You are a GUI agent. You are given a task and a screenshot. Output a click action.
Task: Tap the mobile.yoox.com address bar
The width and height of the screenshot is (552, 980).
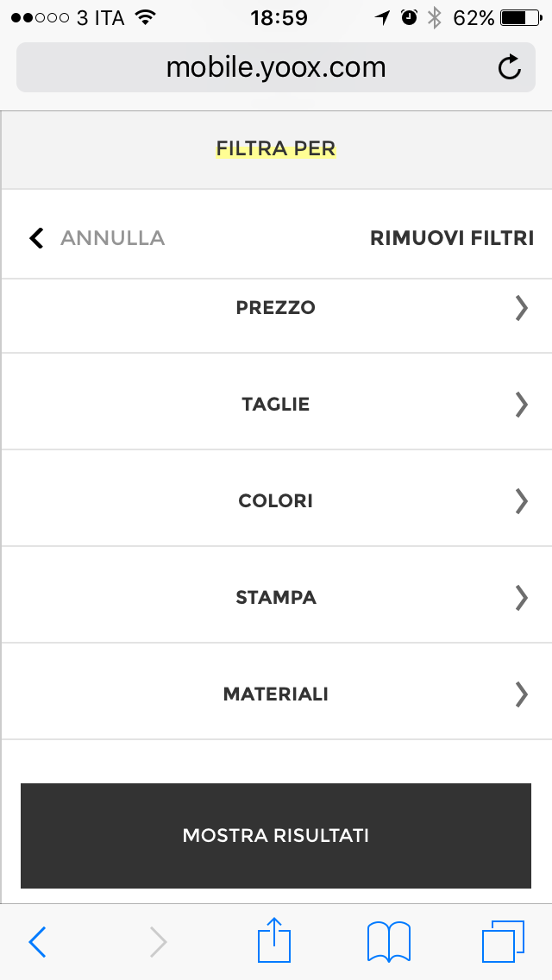coord(276,67)
